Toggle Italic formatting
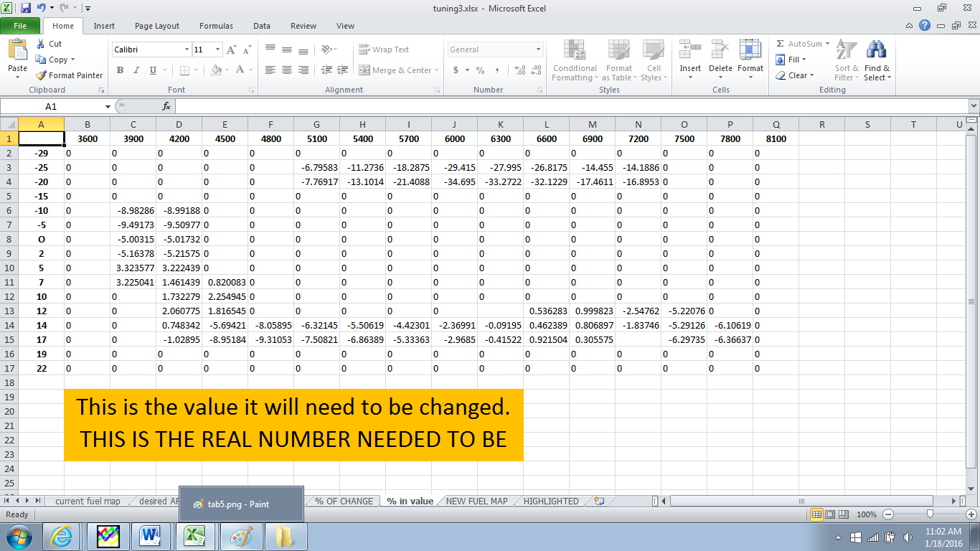Viewport: 980px width, 551px height. [x=136, y=70]
